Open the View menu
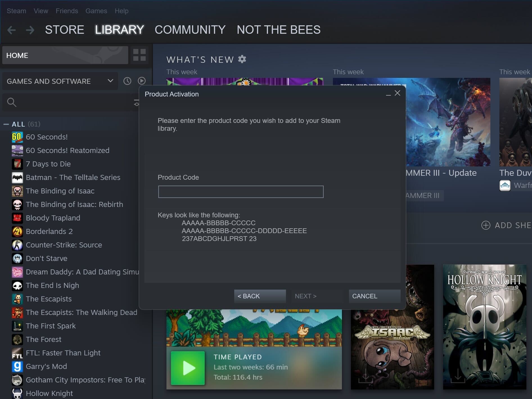532x399 pixels. pos(41,11)
